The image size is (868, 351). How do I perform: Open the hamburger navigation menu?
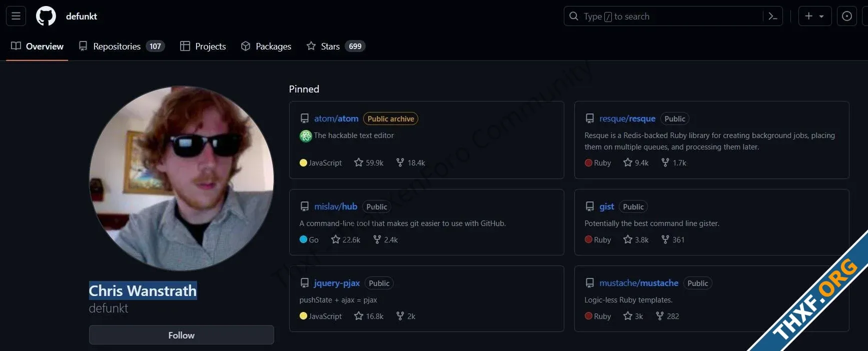tap(16, 16)
